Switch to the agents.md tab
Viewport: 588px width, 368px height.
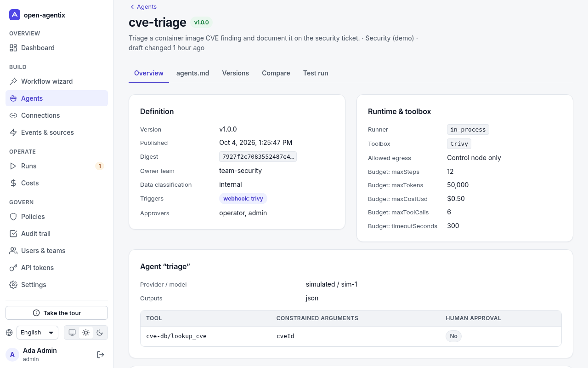[193, 73]
